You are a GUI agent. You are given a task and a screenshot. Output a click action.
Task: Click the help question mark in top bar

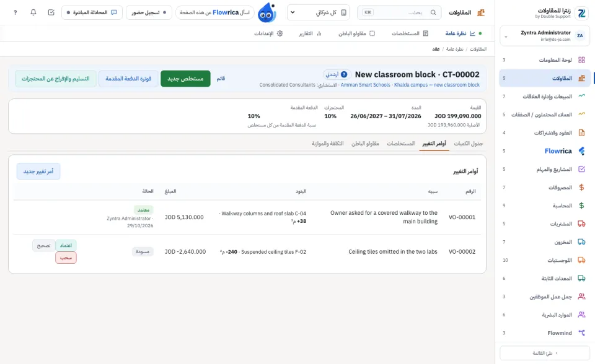click(x=15, y=12)
